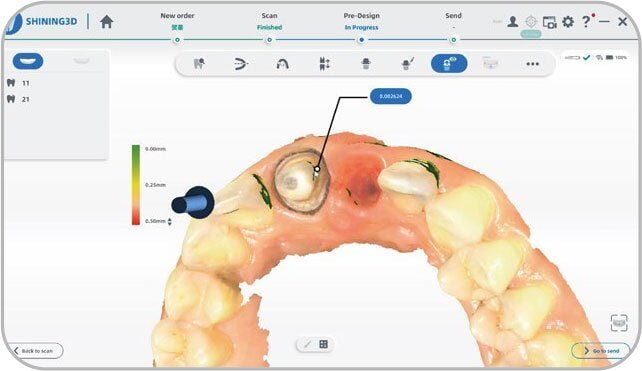Screen dimensions: 642x371
Task: Select the arch tool icon
Action: click(x=283, y=64)
